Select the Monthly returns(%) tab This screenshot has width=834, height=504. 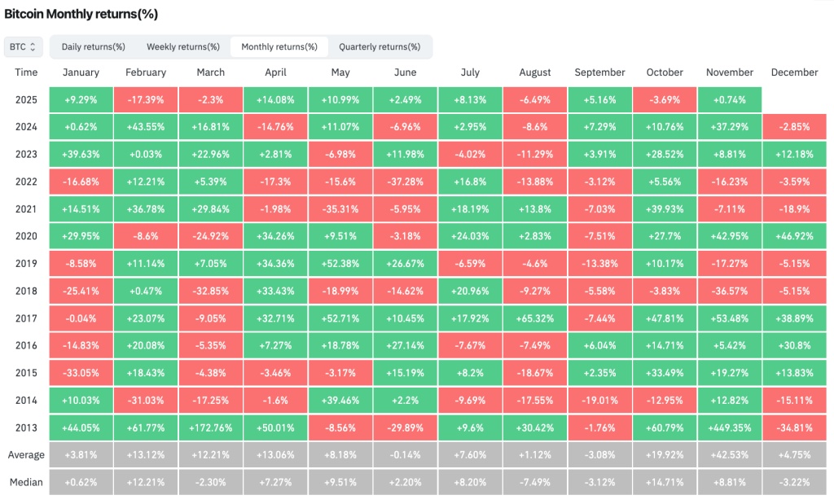pos(279,47)
